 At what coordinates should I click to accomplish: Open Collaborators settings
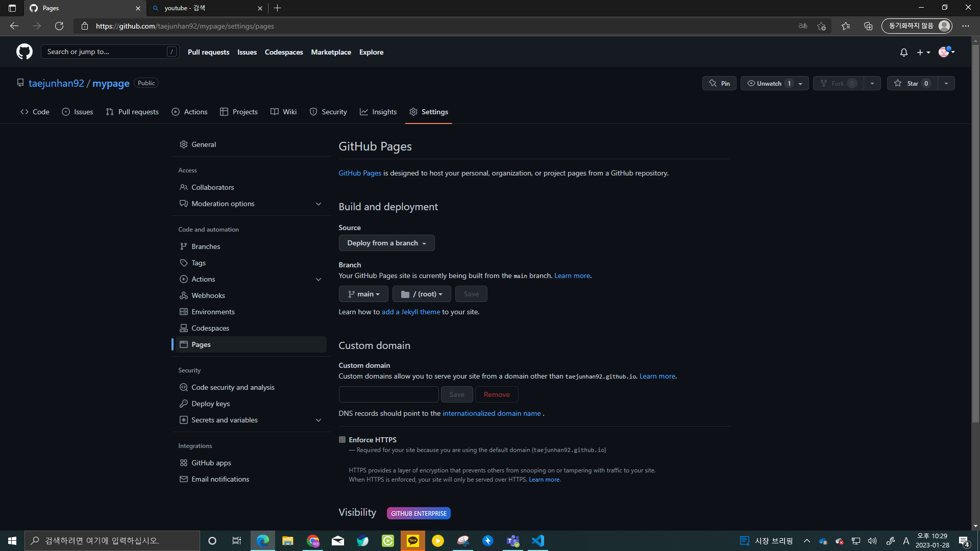(x=251, y=187)
